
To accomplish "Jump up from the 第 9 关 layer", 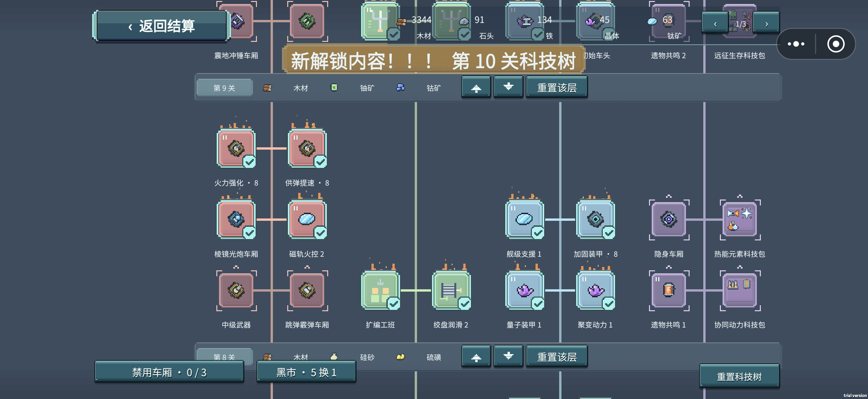I will pos(476,87).
